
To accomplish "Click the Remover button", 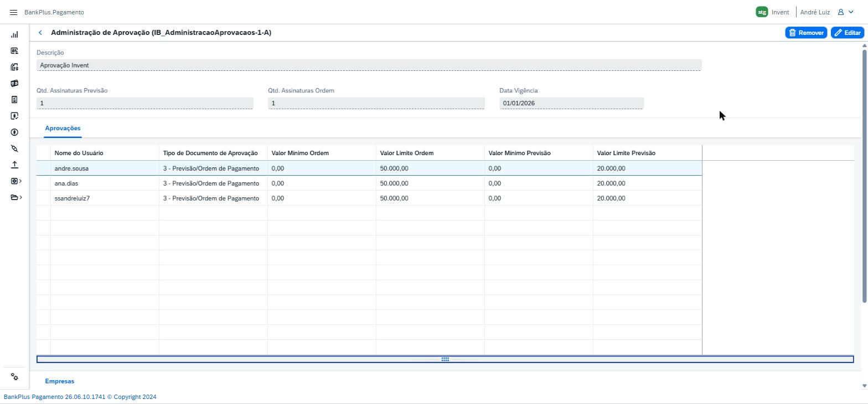I will click(806, 33).
